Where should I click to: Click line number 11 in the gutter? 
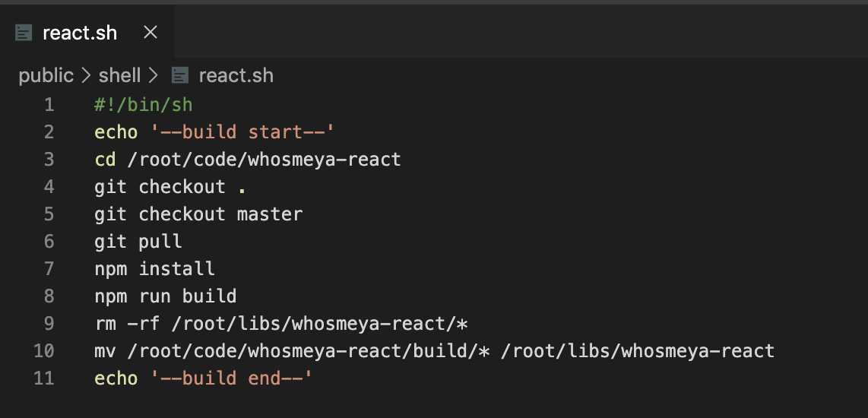44,378
